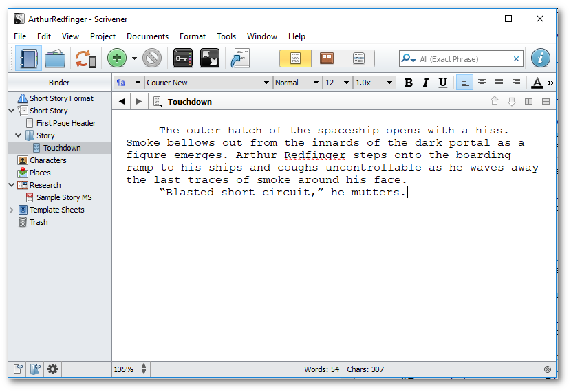Select the Places folder
The height and width of the screenshot is (392, 571).
pyautogui.click(x=40, y=173)
